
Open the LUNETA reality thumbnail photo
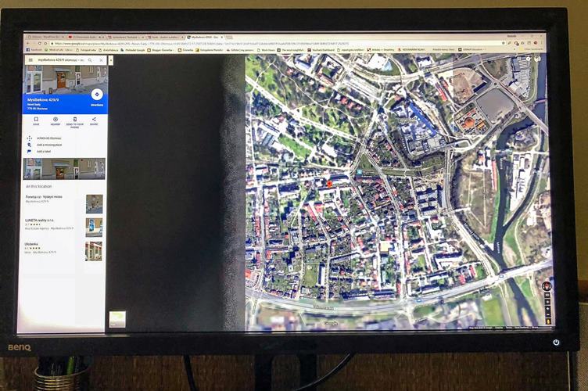(x=94, y=228)
